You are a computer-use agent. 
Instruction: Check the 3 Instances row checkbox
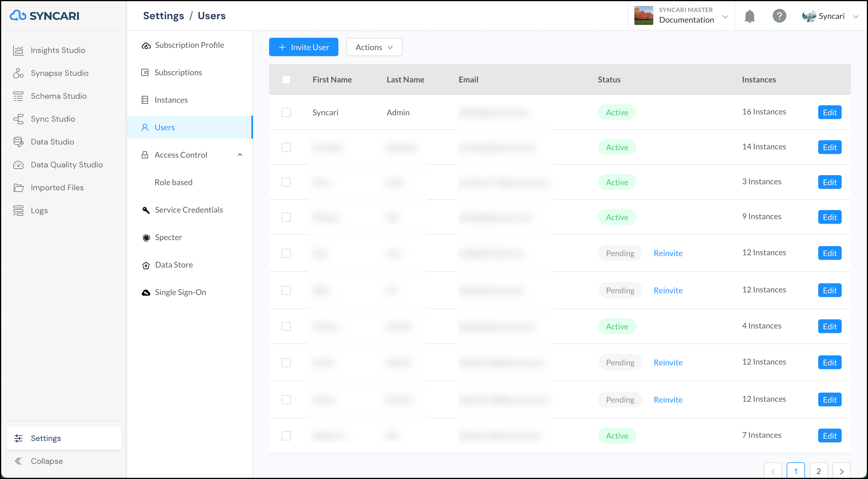pyautogui.click(x=286, y=182)
